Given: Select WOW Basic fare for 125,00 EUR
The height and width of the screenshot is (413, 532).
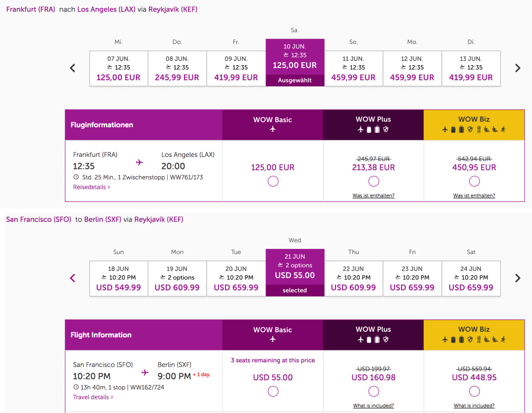Looking at the screenshot, I should 273,181.
